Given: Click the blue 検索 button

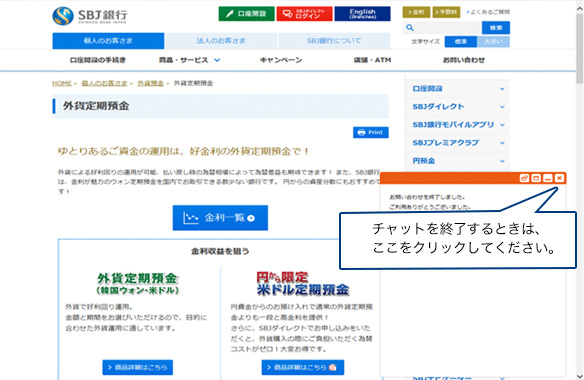Looking at the screenshot, I should coord(496,28).
